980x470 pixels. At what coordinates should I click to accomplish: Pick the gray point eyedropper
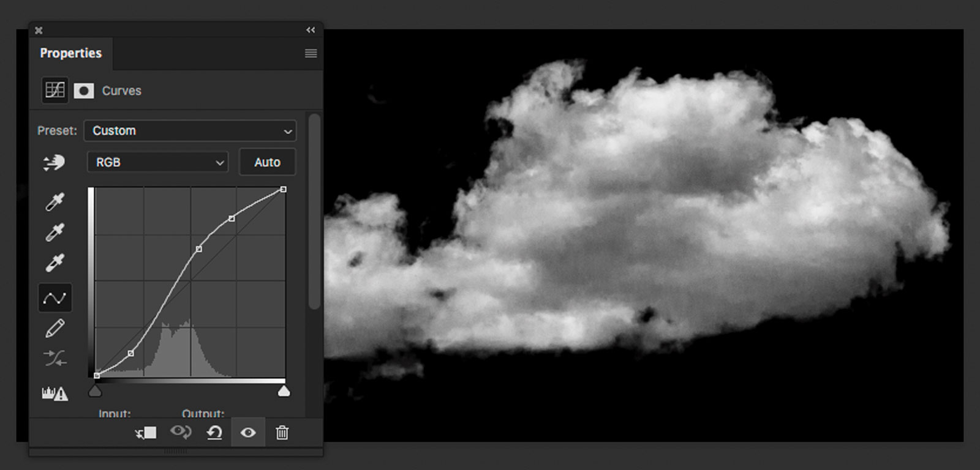[x=55, y=233]
